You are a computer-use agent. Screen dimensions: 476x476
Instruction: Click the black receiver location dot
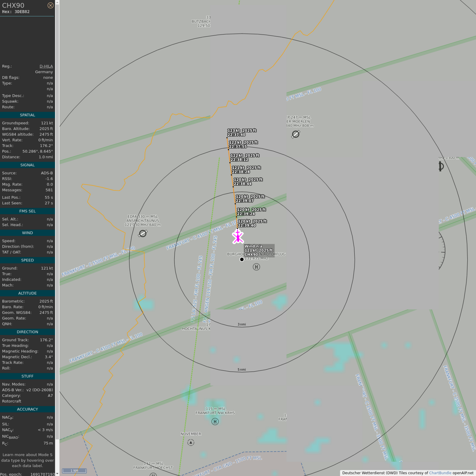point(242,259)
